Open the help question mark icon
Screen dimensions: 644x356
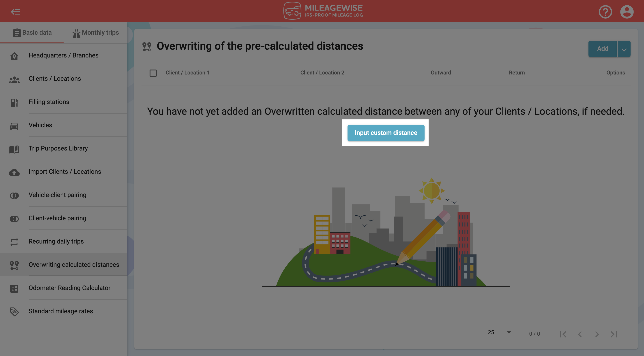coord(605,12)
